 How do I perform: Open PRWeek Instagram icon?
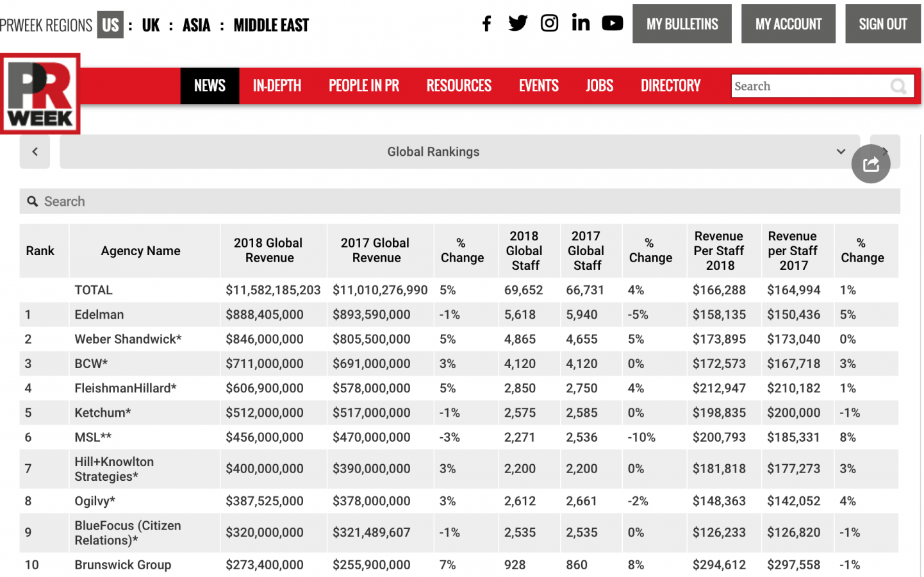(x=549, y=24)
